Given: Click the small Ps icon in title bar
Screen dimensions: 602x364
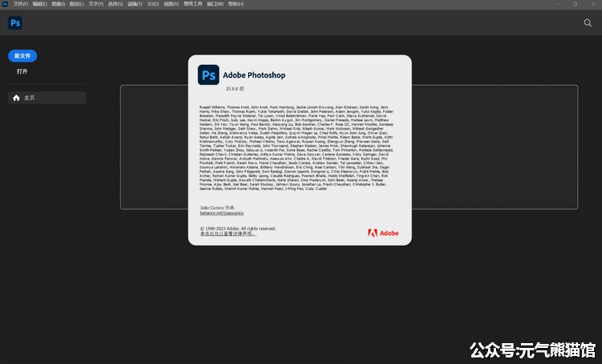Looking at the screenshot, I should click(x=5, y=4).
